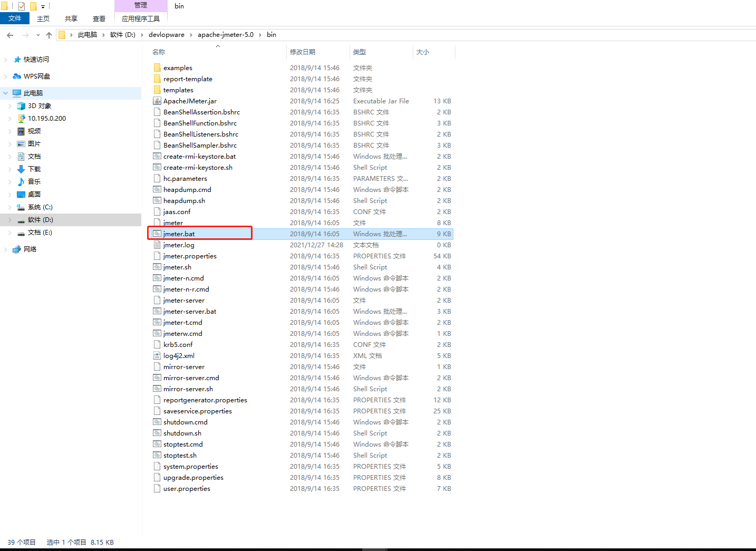Click the mirror-server.cmd file icon
The image size is (756, 551).
[157, 378]
